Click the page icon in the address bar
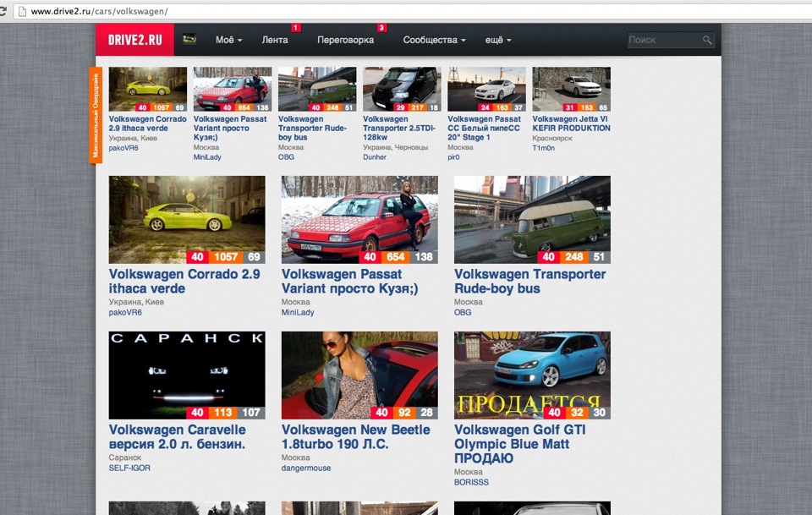The width and height of the screenshot is (812, 515). (x=22, y=11)
